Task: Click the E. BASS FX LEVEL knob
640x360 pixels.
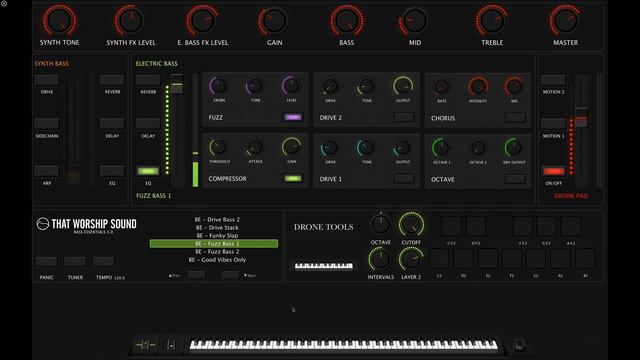Action: point(202,20)
